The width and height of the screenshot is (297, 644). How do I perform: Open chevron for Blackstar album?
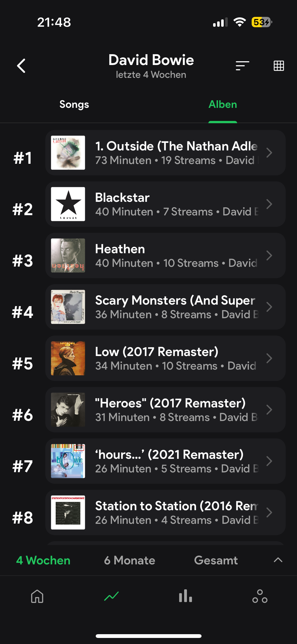269,204
